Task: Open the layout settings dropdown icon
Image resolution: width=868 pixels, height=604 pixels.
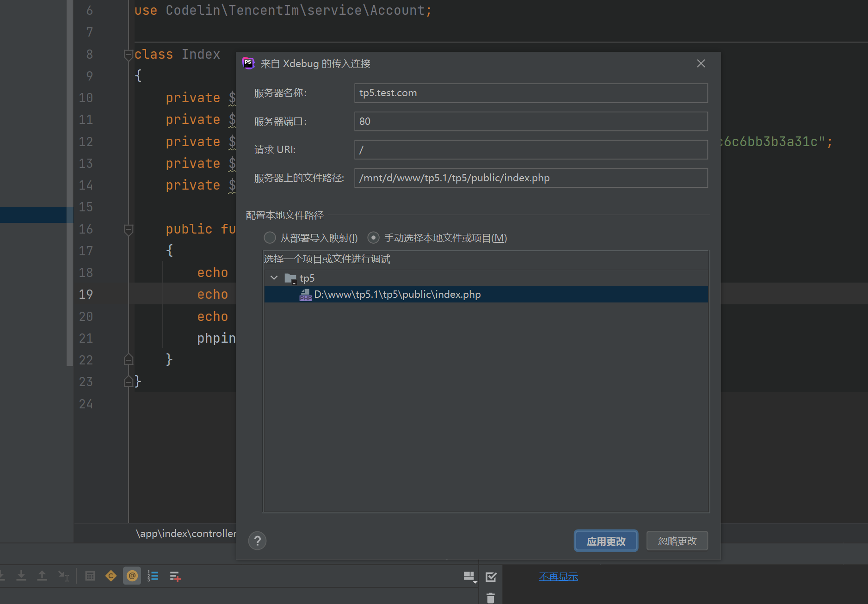Action: (470, 577)
